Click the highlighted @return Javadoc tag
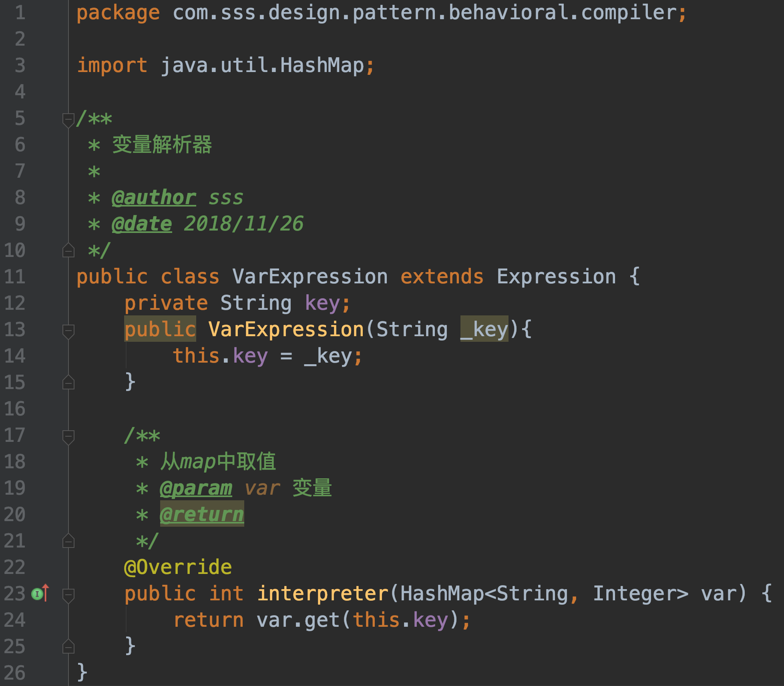Viewport: 784px width, 686px height. point(202,515)
